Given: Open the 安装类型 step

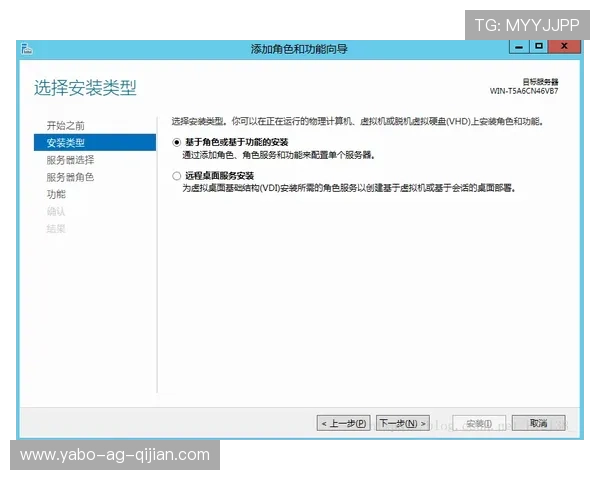Looking at the screenshot, I should click(95, 142).
